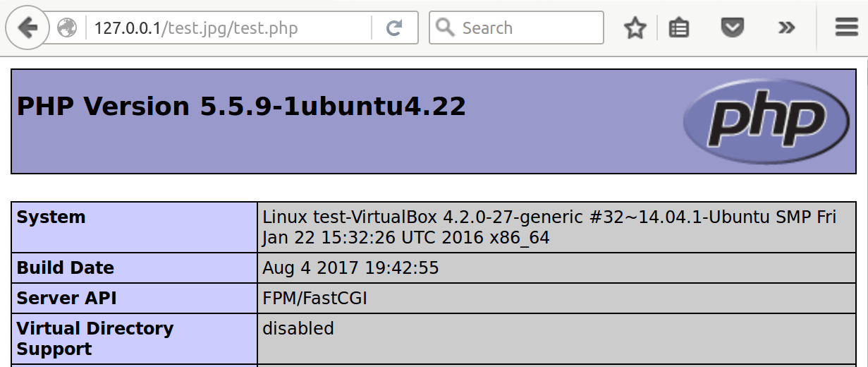Click the browser Back arrow button

coord(27,28)
